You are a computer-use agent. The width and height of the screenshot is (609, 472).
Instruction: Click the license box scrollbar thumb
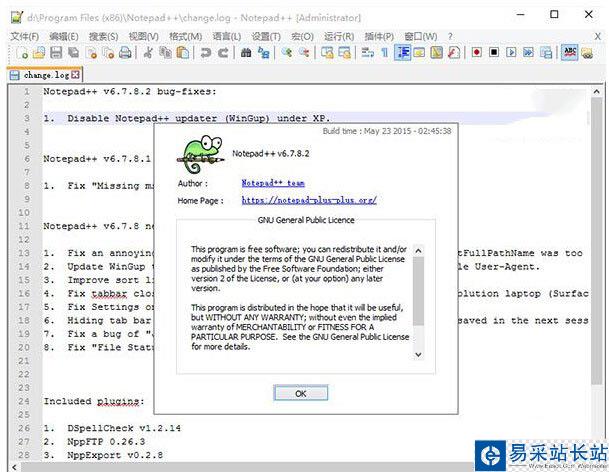[x=418, y=291]
